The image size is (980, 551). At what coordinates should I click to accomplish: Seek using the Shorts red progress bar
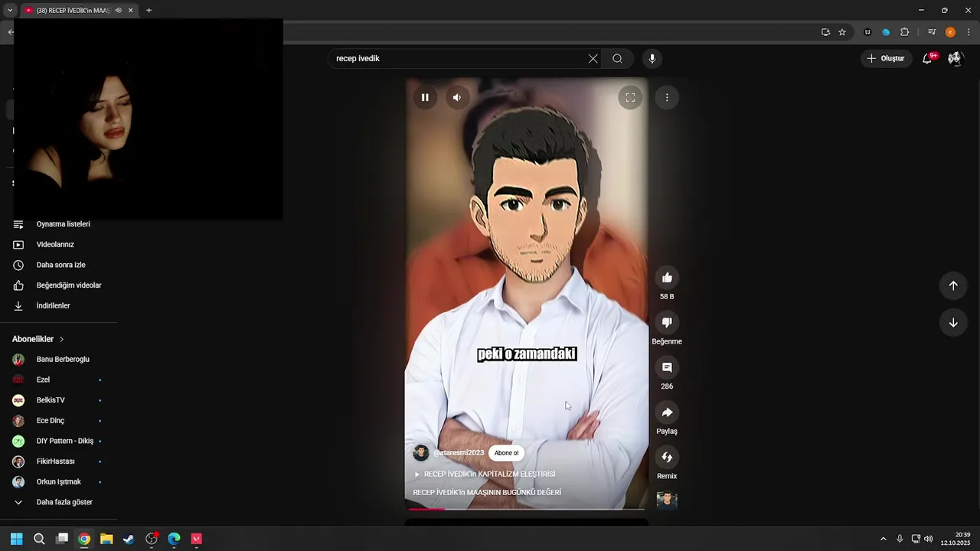tap(527, 509)
